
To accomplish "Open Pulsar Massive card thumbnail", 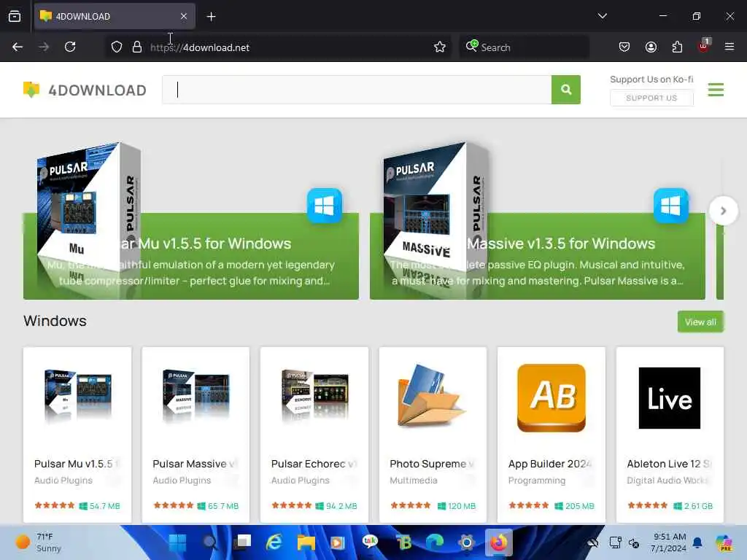I will pos(196,396).
